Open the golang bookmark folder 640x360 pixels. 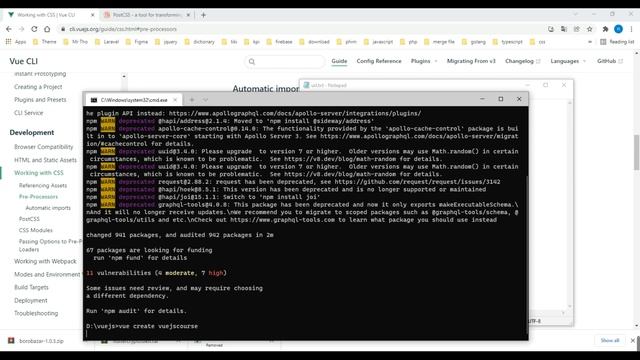[474, 42]
